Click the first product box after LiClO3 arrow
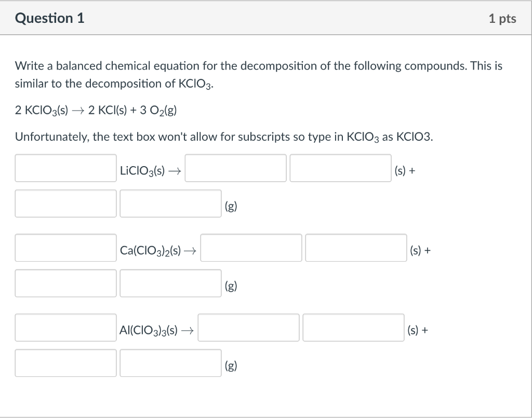Image resolution: width=532 pixels, height=418 pixels. coord(235,168)
